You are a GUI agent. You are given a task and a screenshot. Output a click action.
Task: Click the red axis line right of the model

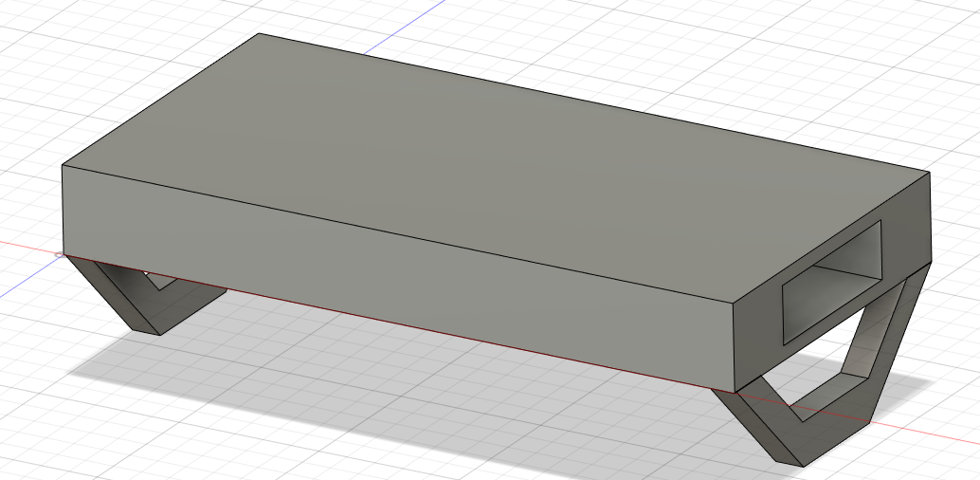(x=925, y=433)
